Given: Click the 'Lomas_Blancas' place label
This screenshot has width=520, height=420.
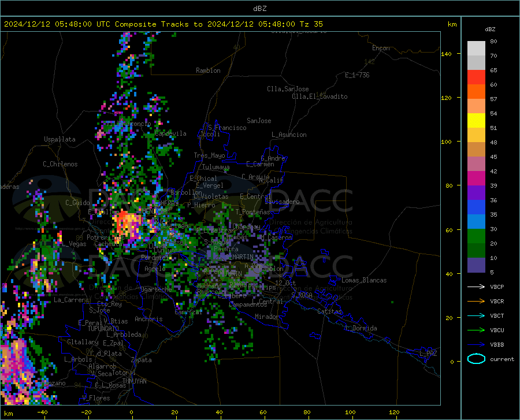Looking at the screenshot, I should point(364,280).
